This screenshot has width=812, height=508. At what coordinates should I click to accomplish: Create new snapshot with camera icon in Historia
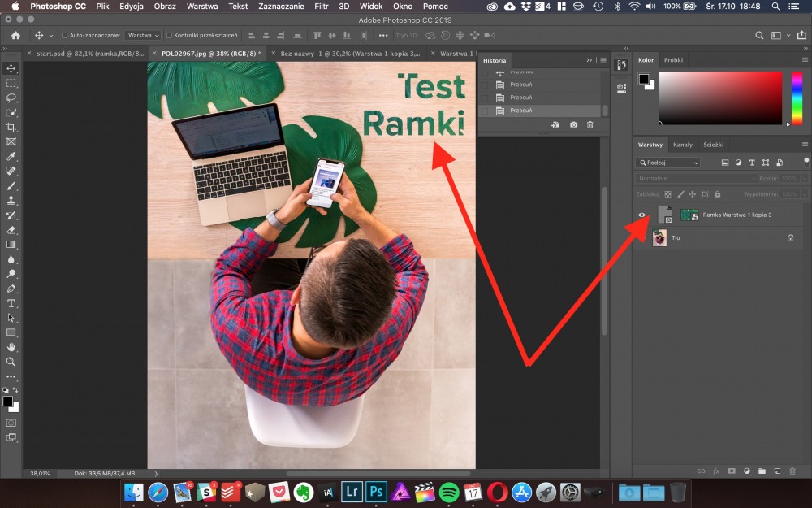click(573, 125)
